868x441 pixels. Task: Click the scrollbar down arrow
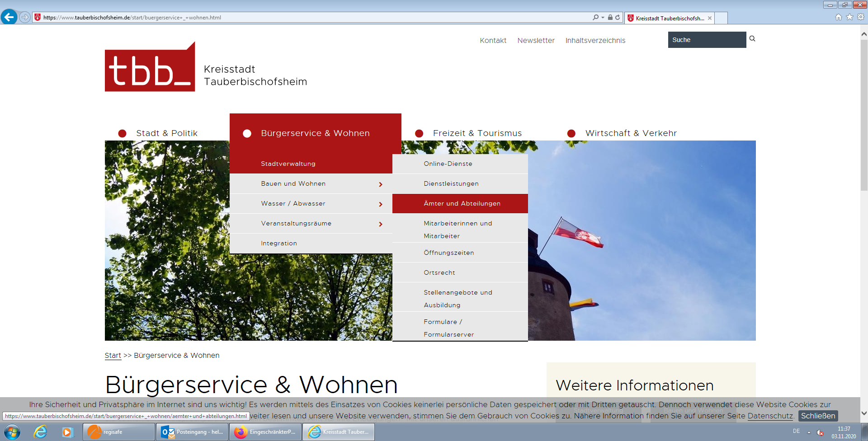click(864, 413)
